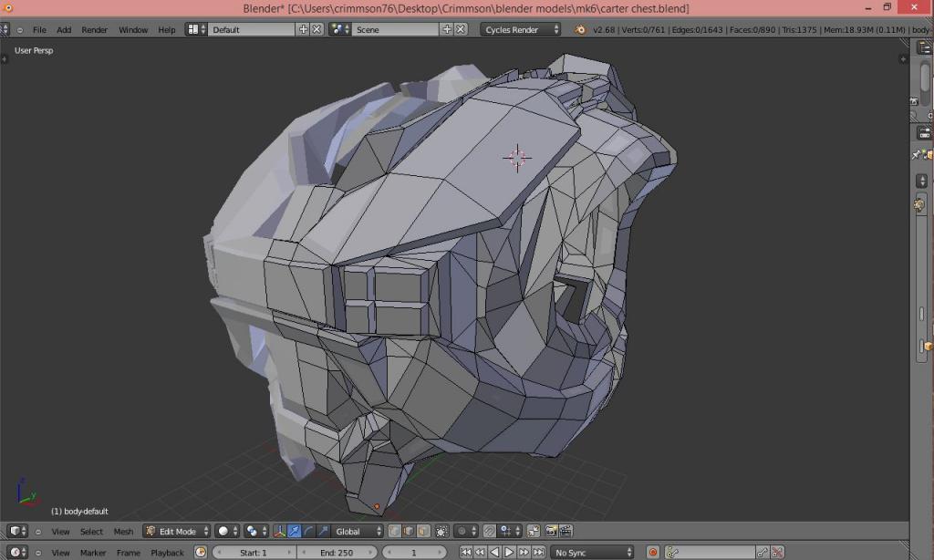Open the Cycles Render engine dropdown
This screenshot has height=560, width=934.
pyautogui.click(x=521, y=29)
